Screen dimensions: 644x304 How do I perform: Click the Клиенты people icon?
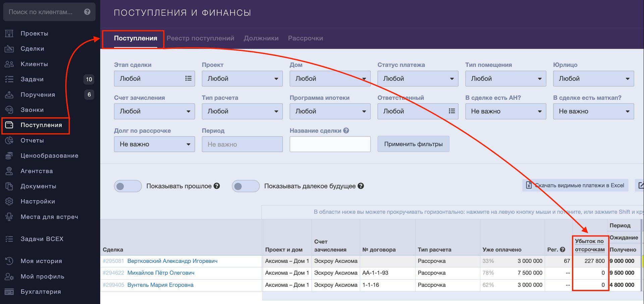pos(9,64)
